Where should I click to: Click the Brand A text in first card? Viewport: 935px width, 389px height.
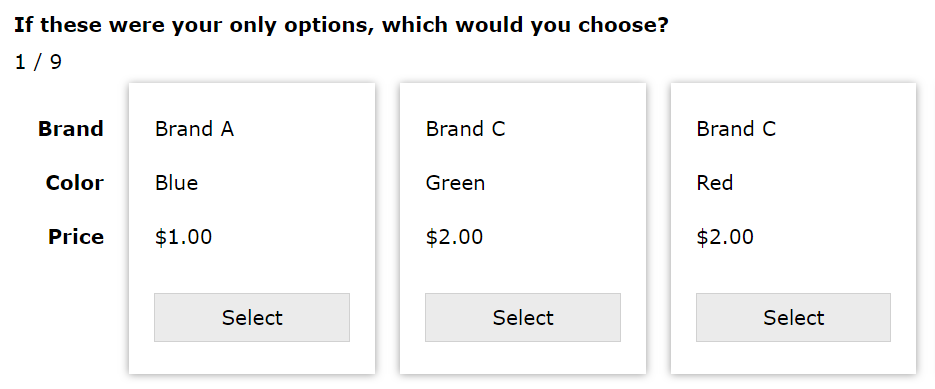point(194,129)
